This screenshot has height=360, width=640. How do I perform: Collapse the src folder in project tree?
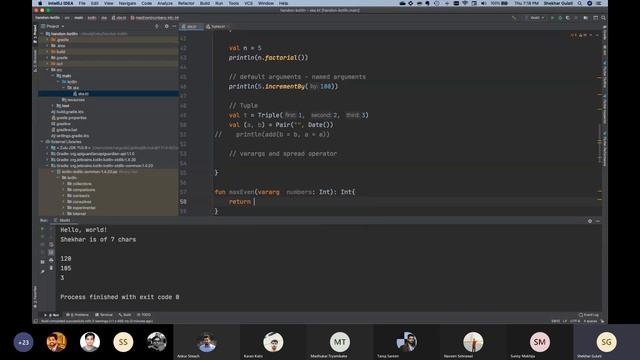coord(47,70)
